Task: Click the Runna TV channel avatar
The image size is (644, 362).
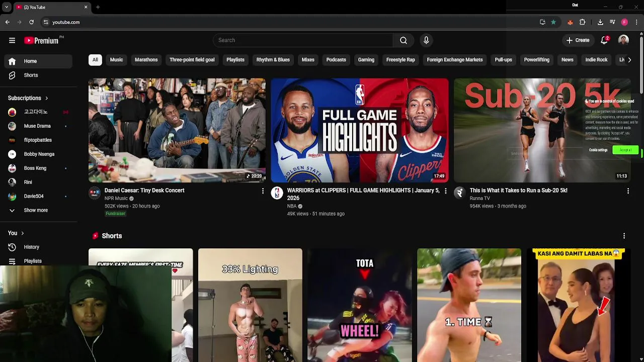Action: (460, 193)
